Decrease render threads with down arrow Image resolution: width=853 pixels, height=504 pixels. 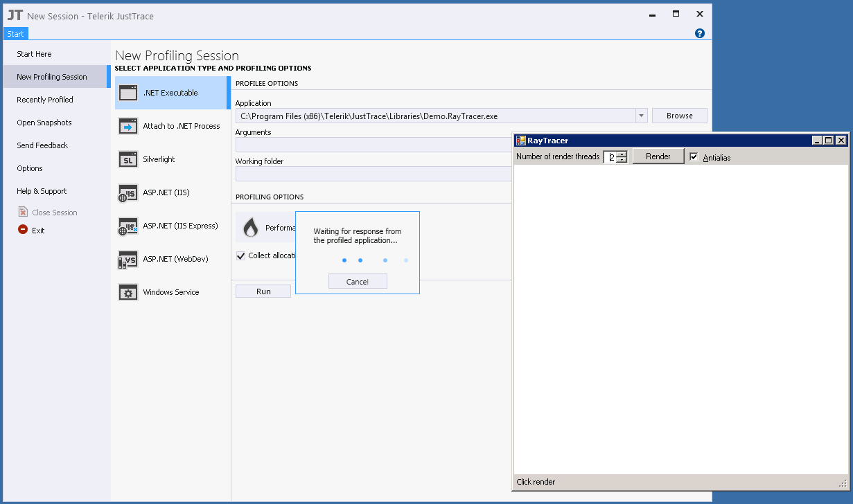[x=622, y=160]
